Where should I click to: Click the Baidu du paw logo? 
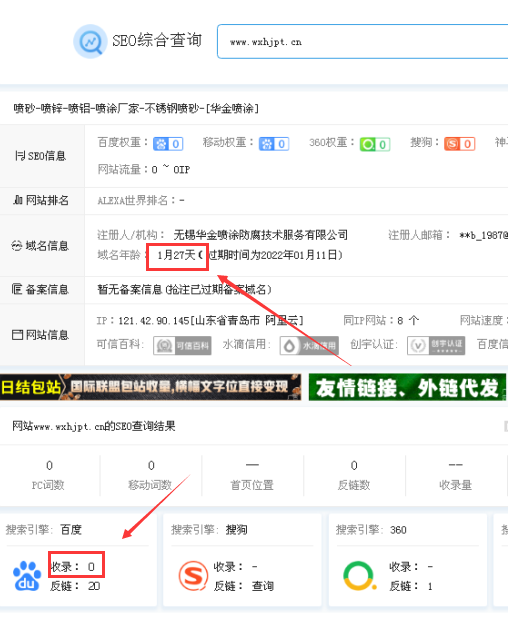27,576
